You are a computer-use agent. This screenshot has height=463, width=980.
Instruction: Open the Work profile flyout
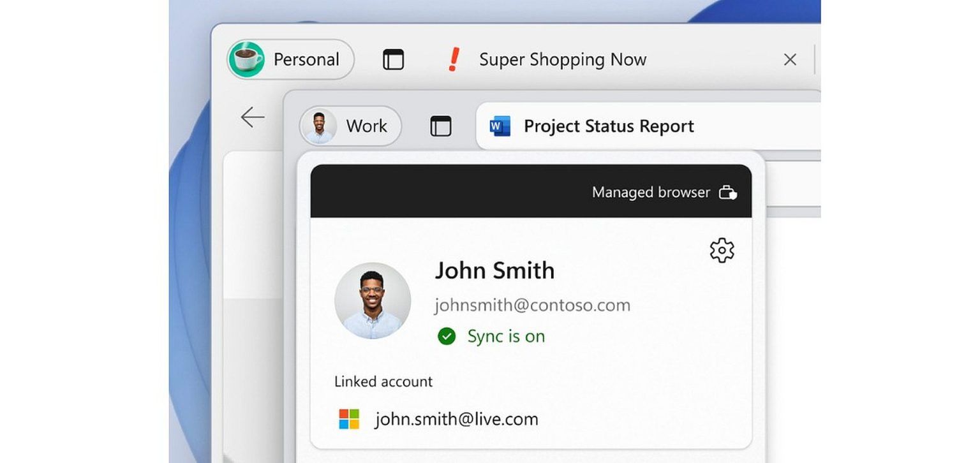(350, 126)
